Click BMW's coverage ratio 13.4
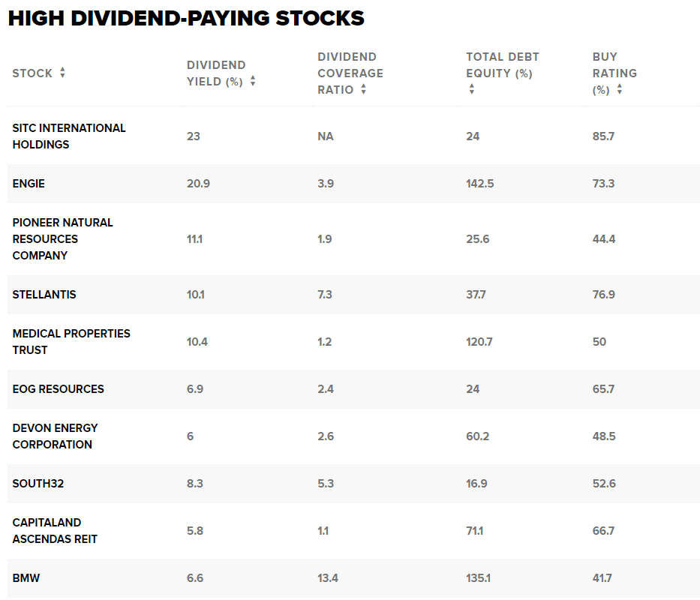Viewport: 700px width, 600px height. point(328,578)
